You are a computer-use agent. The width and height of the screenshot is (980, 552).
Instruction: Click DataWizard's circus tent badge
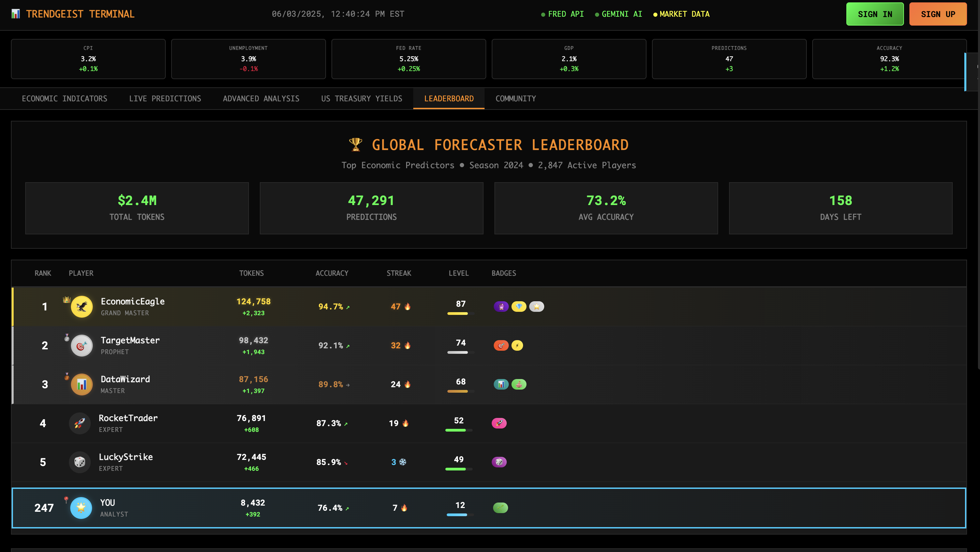pyautogui.click(x=519, y=384)
